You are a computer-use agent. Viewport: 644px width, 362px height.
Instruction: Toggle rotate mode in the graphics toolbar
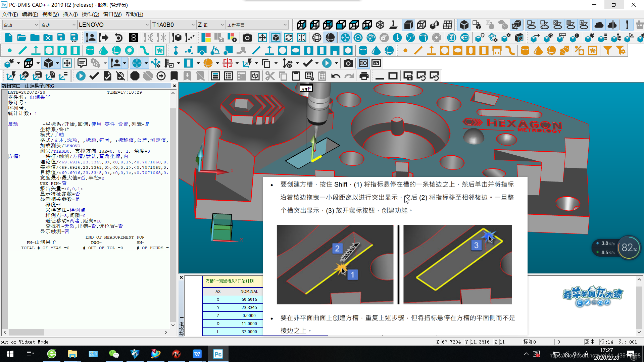pos(358,38)
